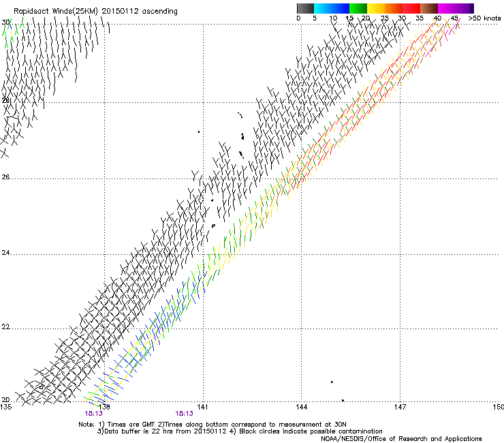This screenshot has height=443, width=504.
Task: Click legend tick label '10'
Action: (333, 18)
